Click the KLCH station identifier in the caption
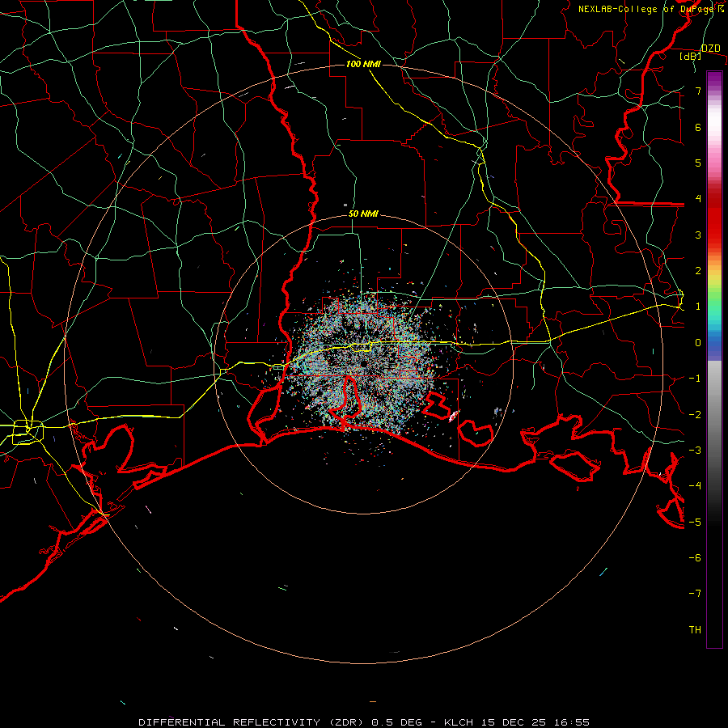 pyautogui.click(x=459, y=722)
